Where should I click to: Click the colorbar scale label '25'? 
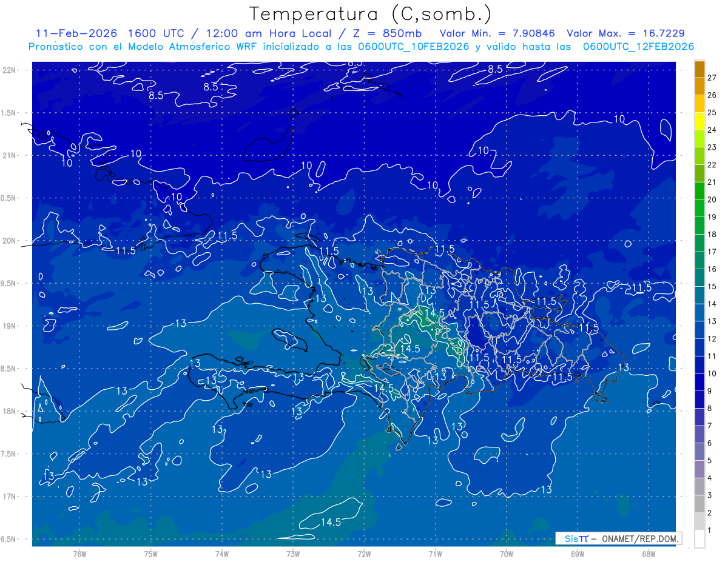click(712, 113)
